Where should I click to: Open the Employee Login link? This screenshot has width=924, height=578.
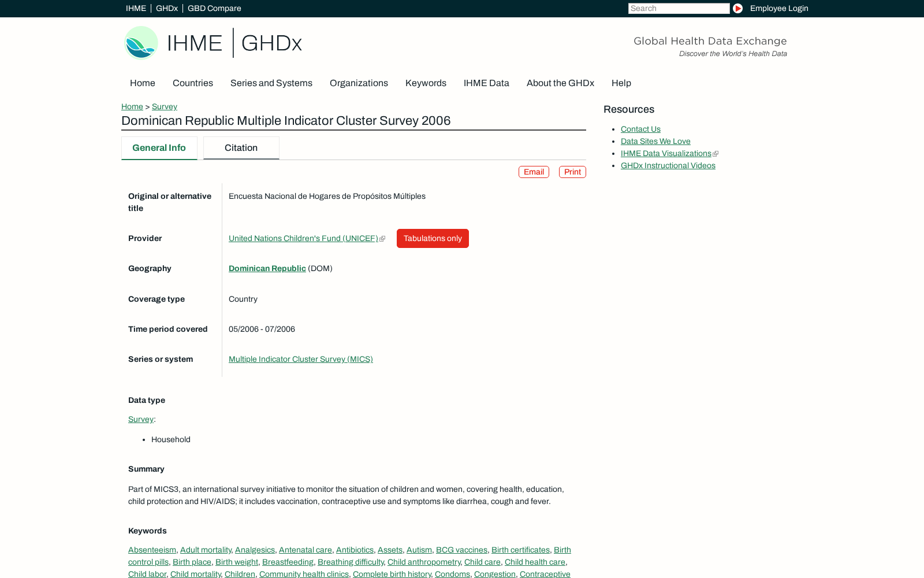coord(779,8)
